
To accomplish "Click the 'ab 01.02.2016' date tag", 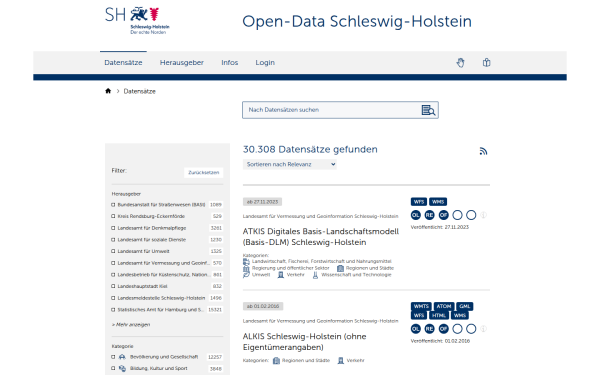I will pyautogui.click(x=263, y=306).
